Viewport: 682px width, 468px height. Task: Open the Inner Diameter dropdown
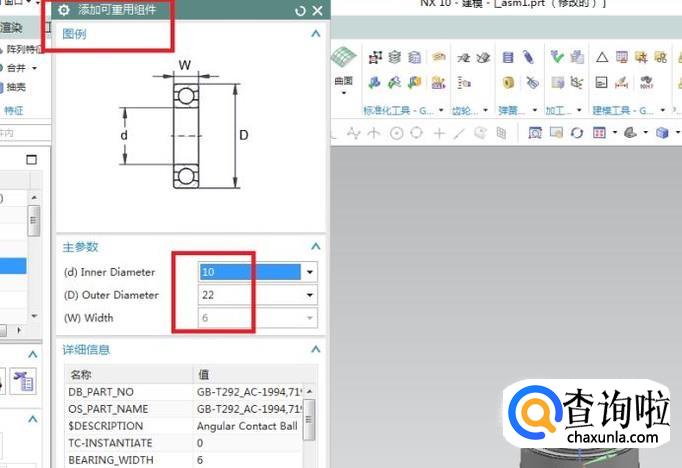[310, 272]
